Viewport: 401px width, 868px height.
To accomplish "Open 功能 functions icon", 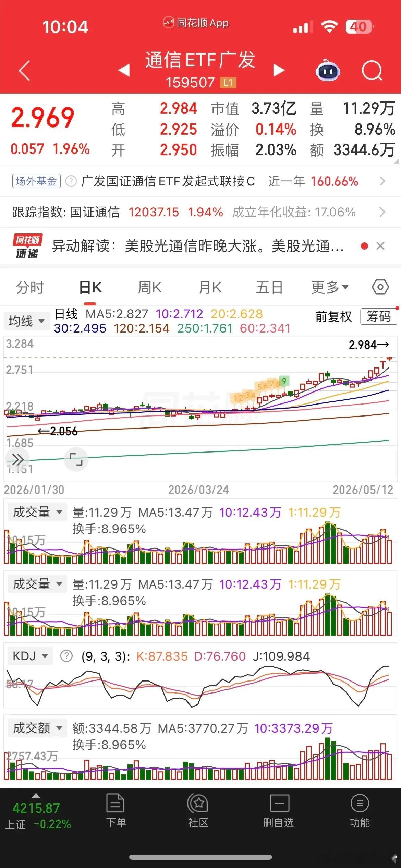I will (360, 810).
